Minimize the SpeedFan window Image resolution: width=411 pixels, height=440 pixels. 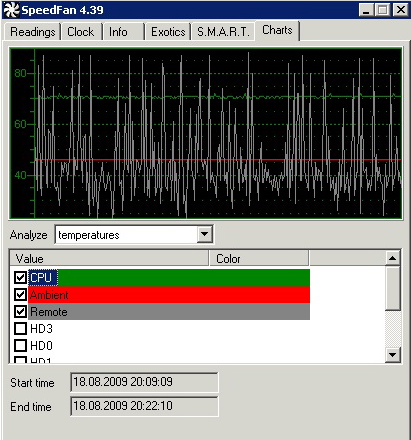tap(367, 10)
